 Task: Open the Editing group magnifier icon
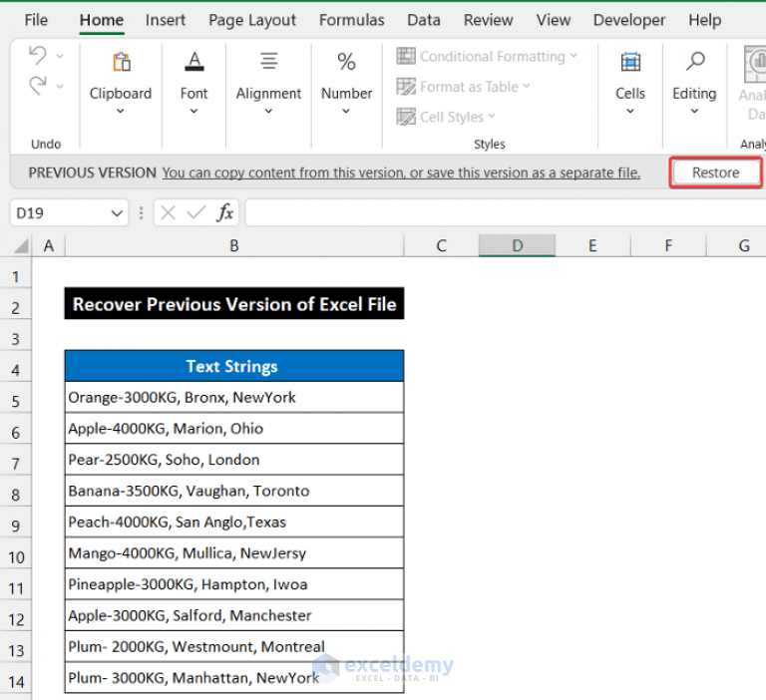coord(694,62)
